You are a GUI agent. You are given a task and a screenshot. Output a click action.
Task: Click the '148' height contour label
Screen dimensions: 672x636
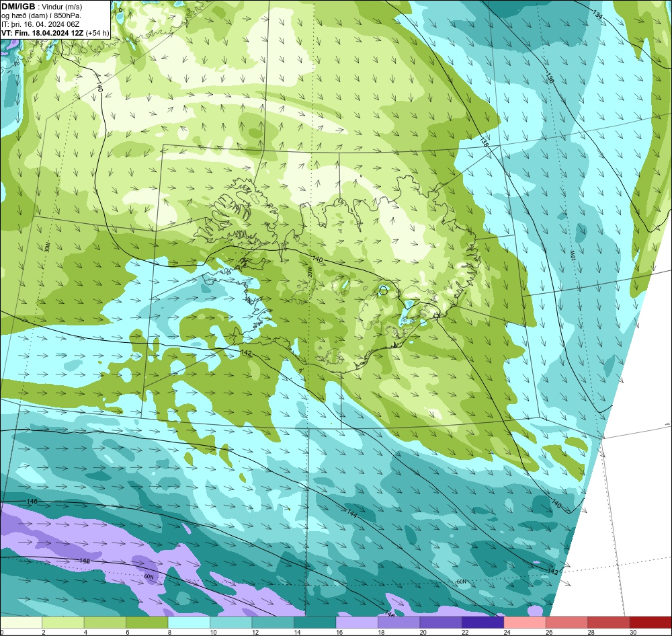85,561
